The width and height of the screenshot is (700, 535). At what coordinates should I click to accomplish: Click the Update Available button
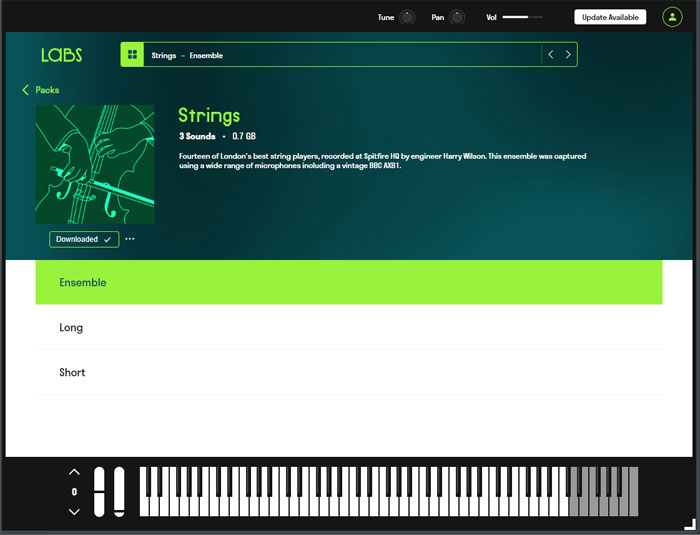tap(610, 17)
